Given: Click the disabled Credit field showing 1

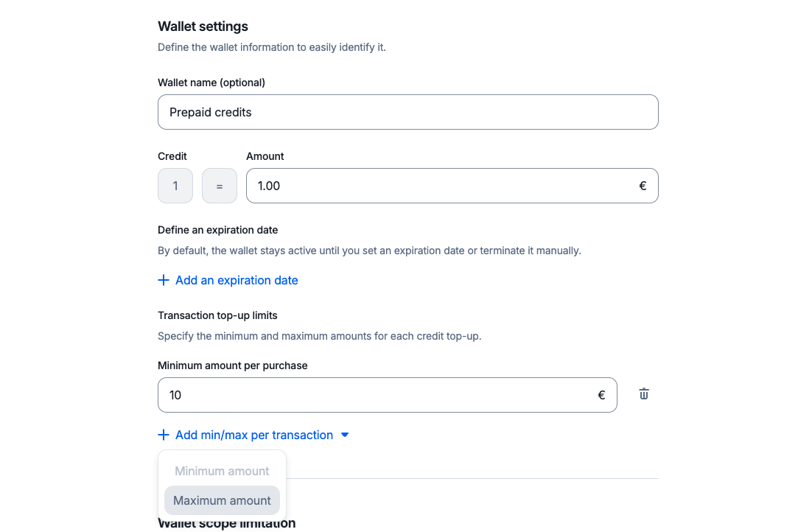Looking at the screenshot, I should [175, 186].
